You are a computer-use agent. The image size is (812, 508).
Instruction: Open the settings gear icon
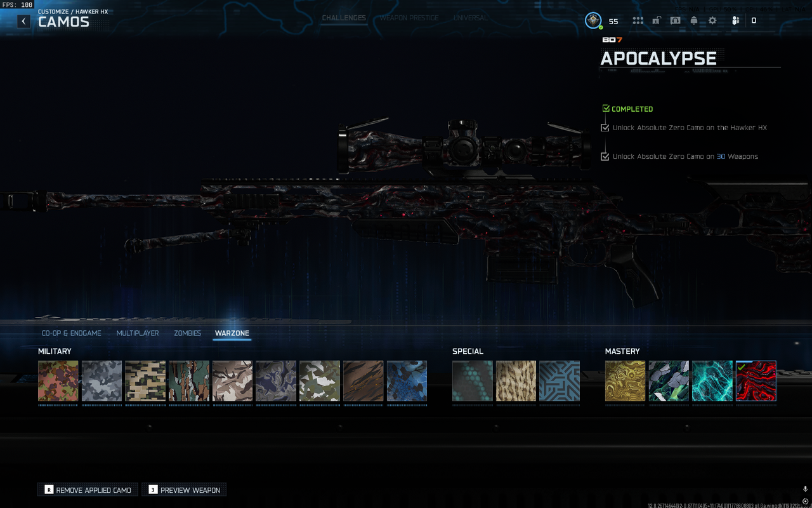[712, 20]
